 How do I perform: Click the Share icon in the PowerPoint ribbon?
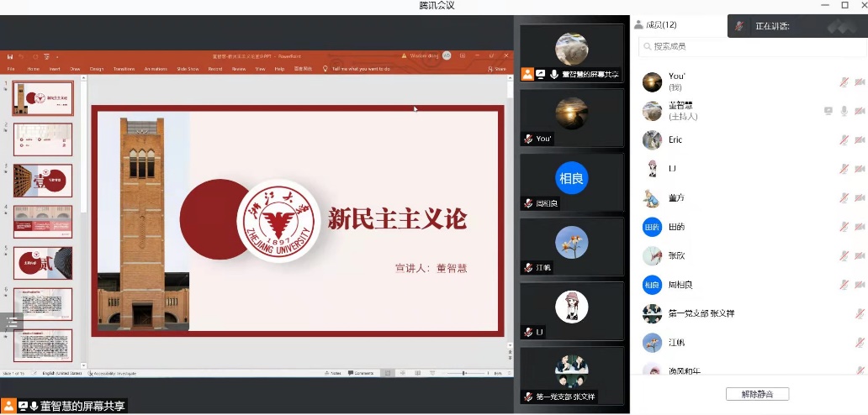click(497, 69)
